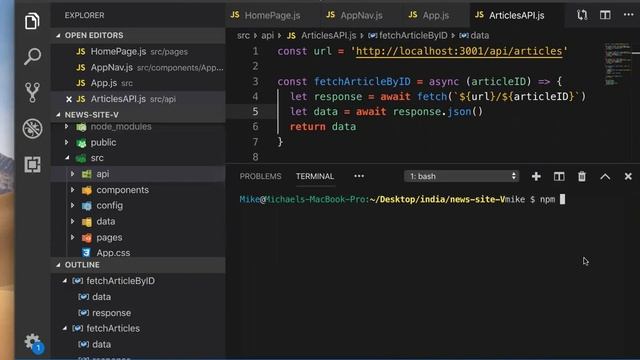Click the App.css file icon
The height and width of the screenshot is (360, 640).
tap(86, 253)
